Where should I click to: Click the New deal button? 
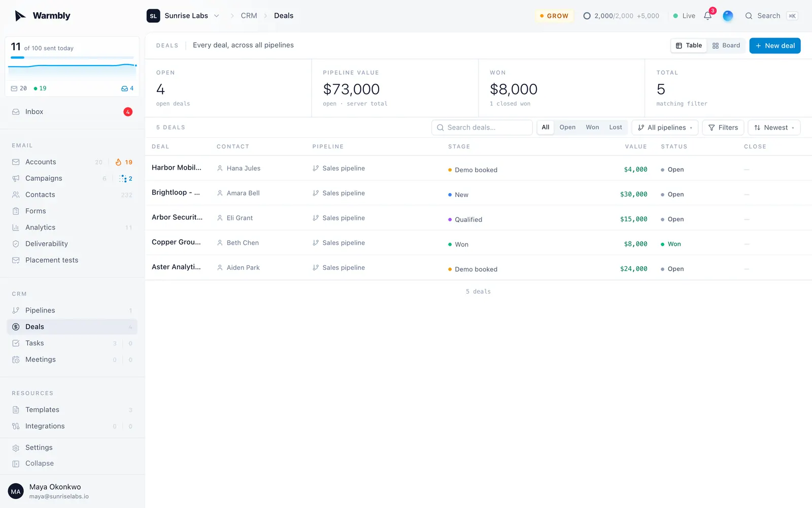coord(775,46)
